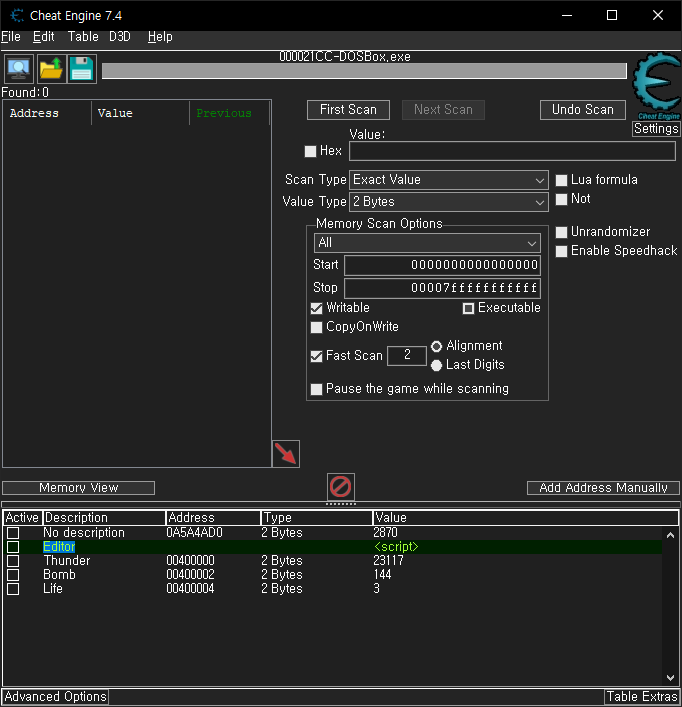Click address list scroll down arrow
Viewport: 682px width, 707px height.
(670, 678)
